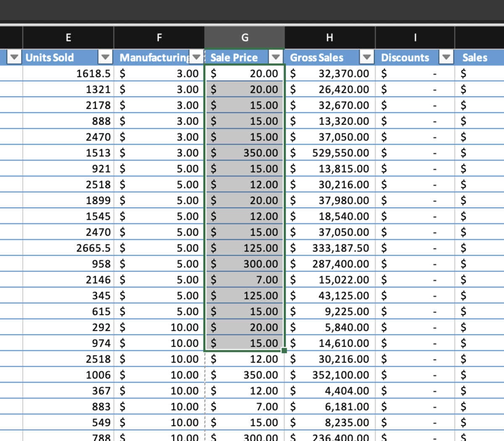Click the Units Sold header cell

[x=55, y=57]
